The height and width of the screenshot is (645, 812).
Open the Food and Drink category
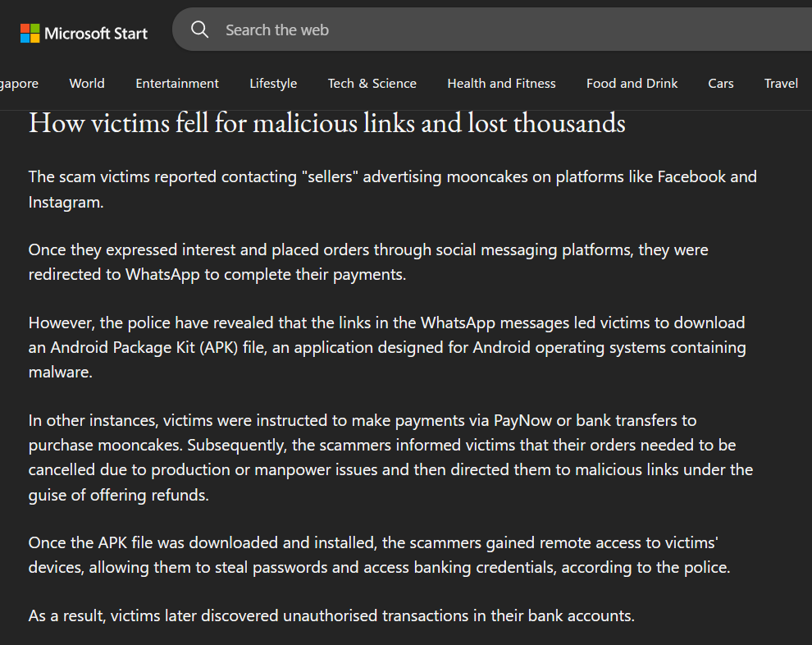click(632, 83)
